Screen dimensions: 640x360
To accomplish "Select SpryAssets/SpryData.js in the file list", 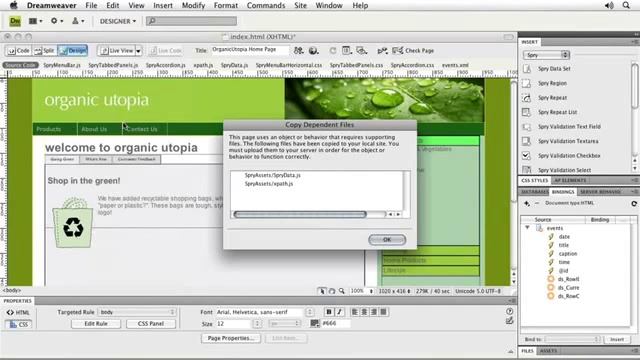I will (273, 175).
